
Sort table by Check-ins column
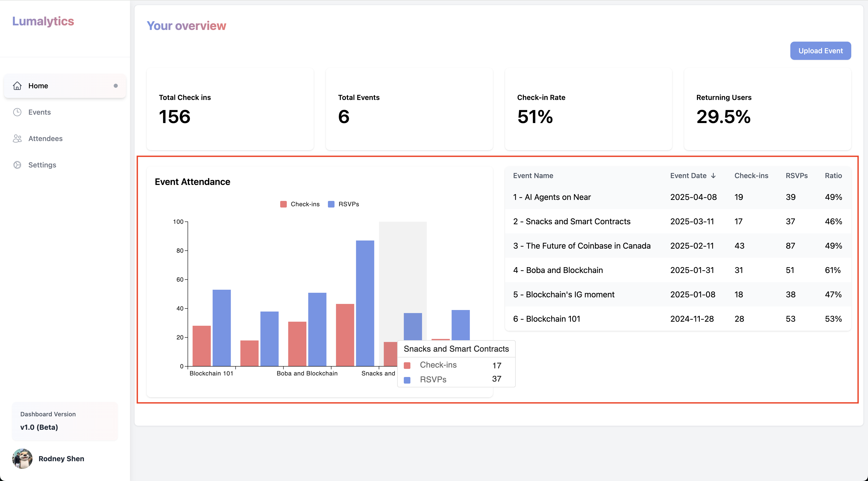pyautogui.click(x=751, y=176)
